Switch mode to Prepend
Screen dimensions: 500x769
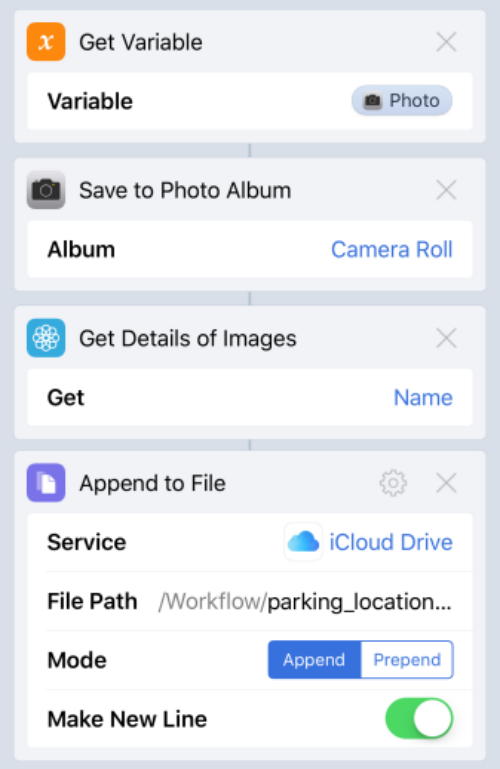407,660
